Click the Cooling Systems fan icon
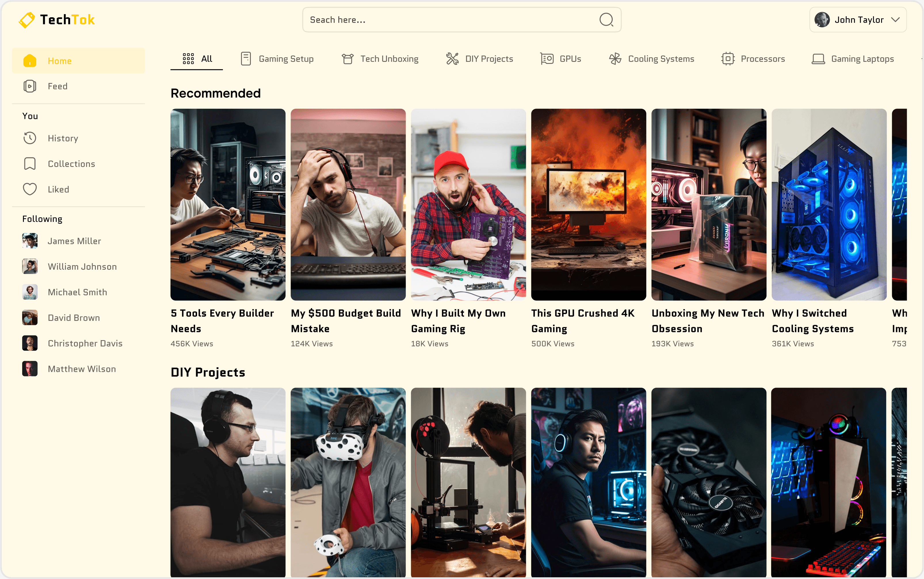Image resolution: width=924 pixels, height=579 pixels. coord(615,59)
